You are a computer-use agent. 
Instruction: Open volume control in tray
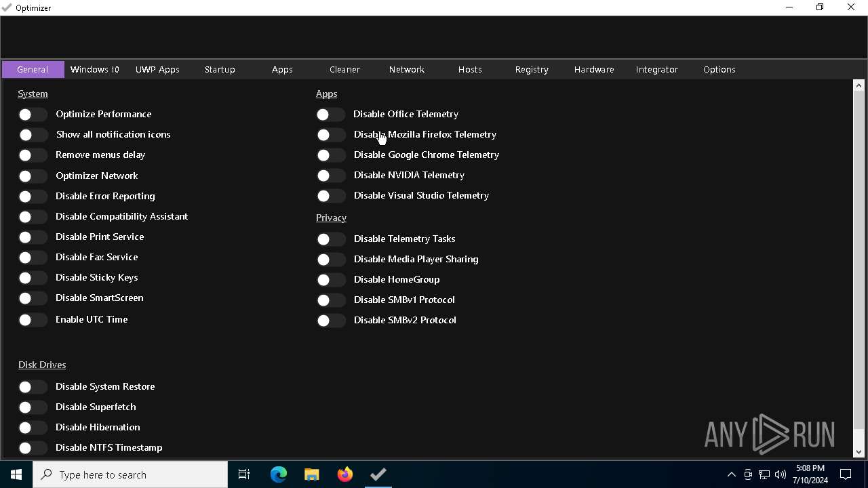point(781,474)
